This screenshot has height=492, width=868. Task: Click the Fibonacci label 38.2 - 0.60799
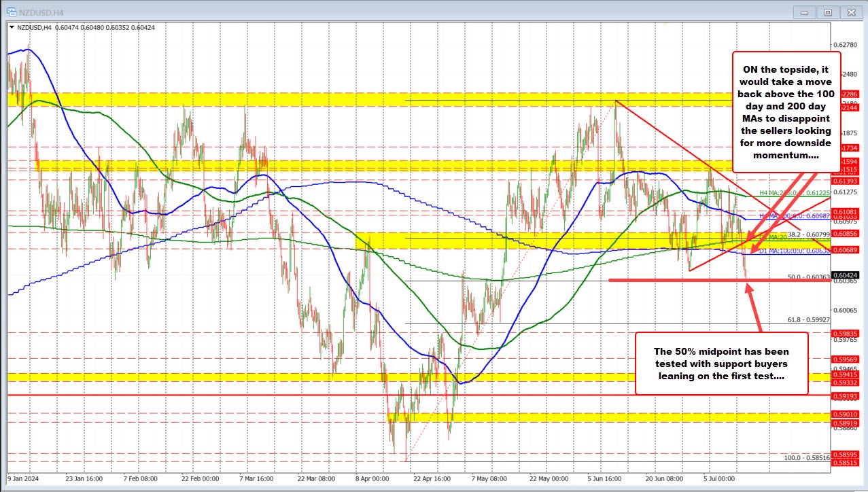click(809, 235)
